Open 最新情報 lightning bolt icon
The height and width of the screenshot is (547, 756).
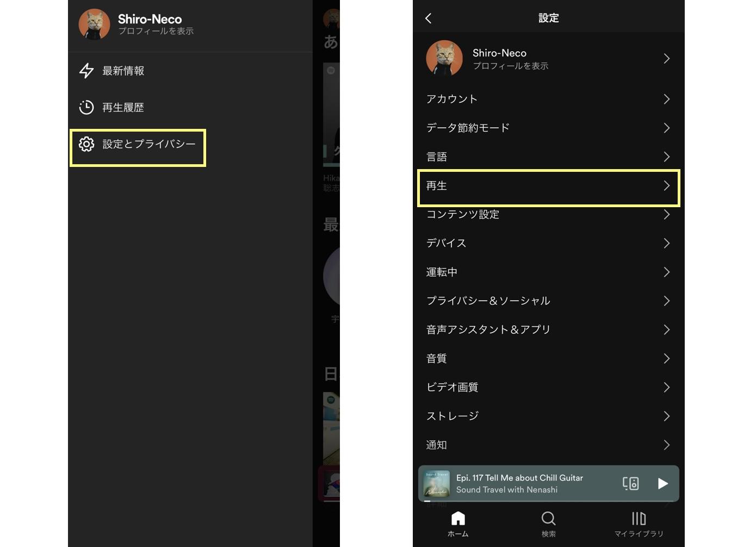pos(86,71)
